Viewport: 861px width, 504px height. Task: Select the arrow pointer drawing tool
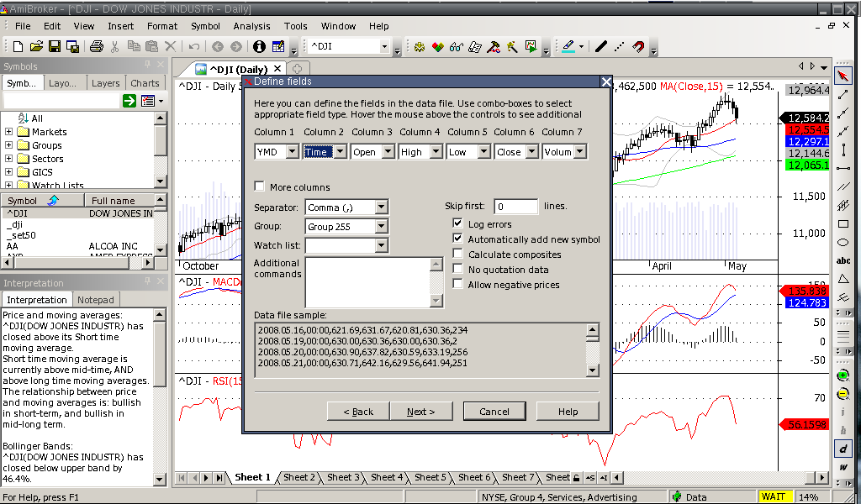(x=843, y=76)
